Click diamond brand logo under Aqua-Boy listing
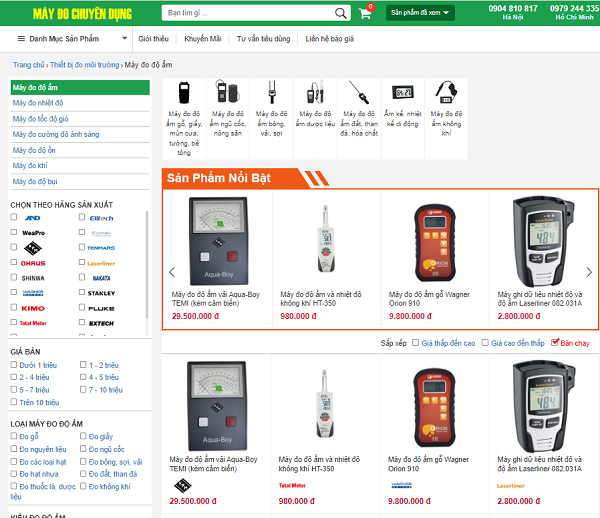 (183, 485)
